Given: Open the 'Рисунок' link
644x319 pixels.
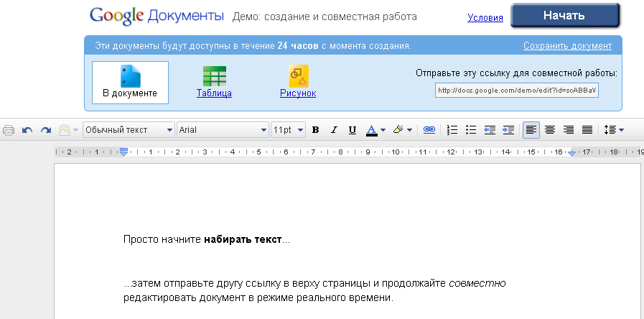Looking at the screenshot, I should click(298, 93).
